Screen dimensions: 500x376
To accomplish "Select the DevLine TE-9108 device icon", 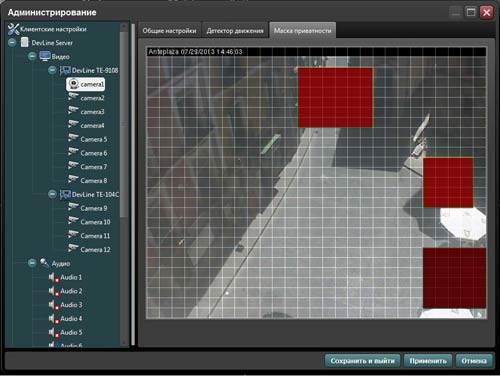I will (x=65, y=70).
